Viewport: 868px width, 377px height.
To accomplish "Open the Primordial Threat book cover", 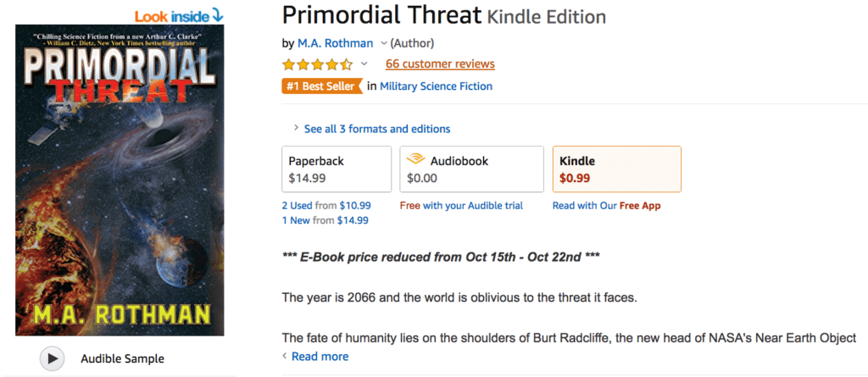I will [x=120, y=180].
